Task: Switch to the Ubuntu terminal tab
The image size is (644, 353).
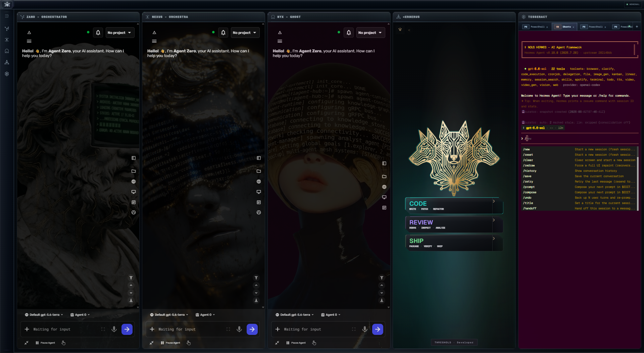Action: click(x=564, y=27)
